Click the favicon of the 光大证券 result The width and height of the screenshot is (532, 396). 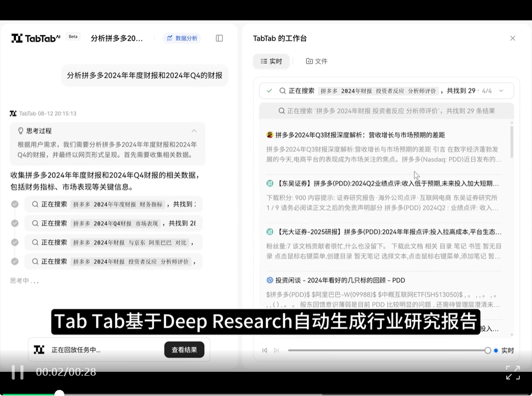click(270, 232)
